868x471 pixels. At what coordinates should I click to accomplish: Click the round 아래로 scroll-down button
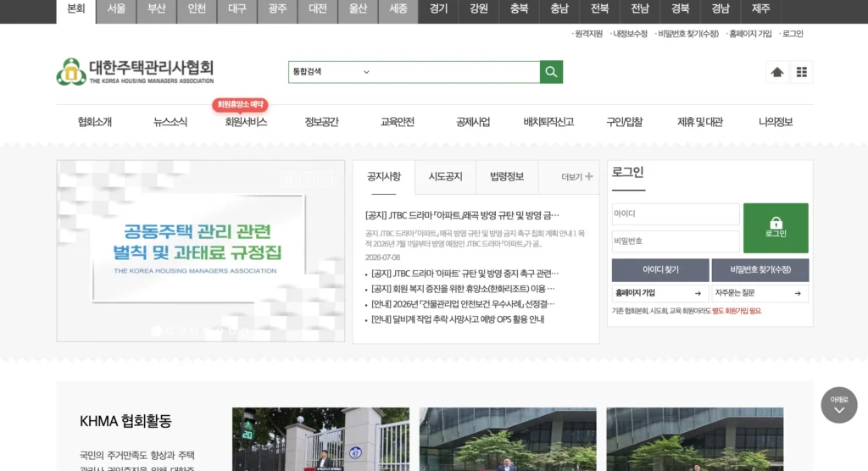(839, 405)
